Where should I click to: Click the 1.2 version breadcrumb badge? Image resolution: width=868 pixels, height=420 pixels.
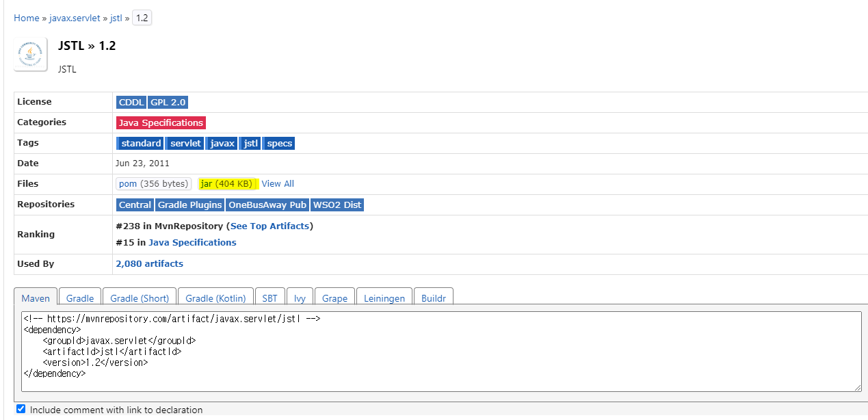coord(142,18)
